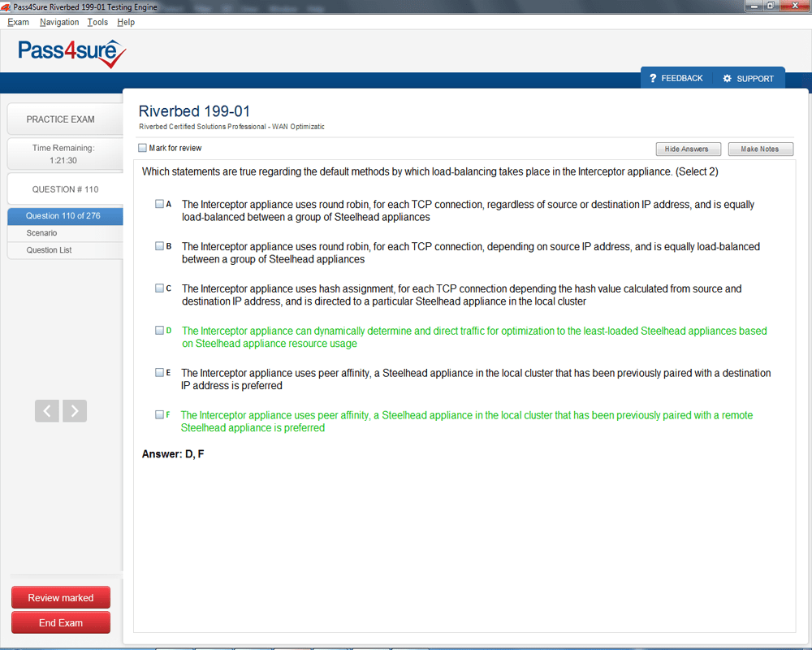The height and width of the screenshot is (650, 812).
Task: Open the Exam menu
Action: click(x=18, y=22)
